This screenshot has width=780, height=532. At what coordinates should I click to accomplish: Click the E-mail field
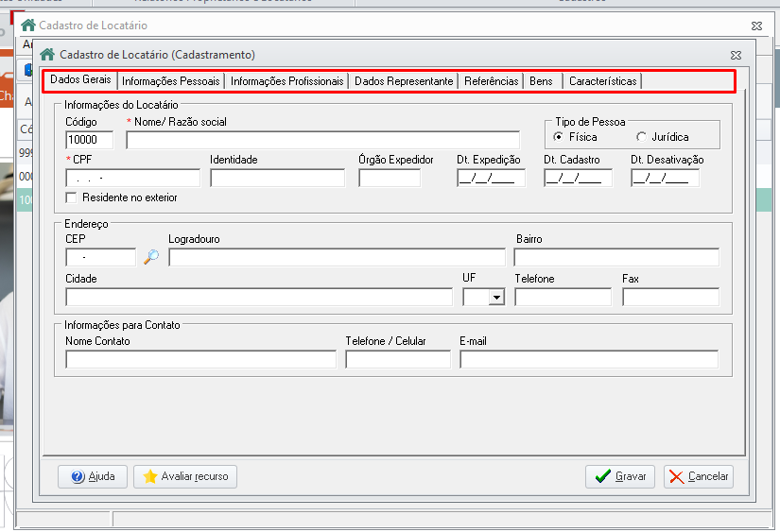(x=589, y=359)
